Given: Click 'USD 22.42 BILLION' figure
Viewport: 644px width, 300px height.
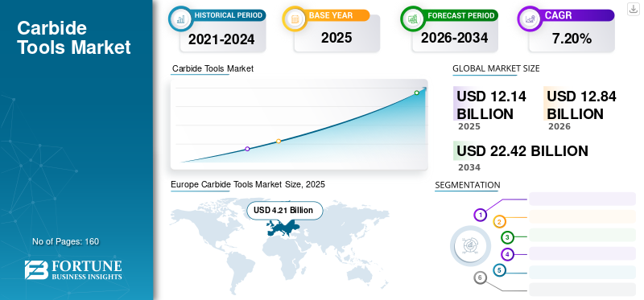Looking at the screenshot, I should pos(522,151).
